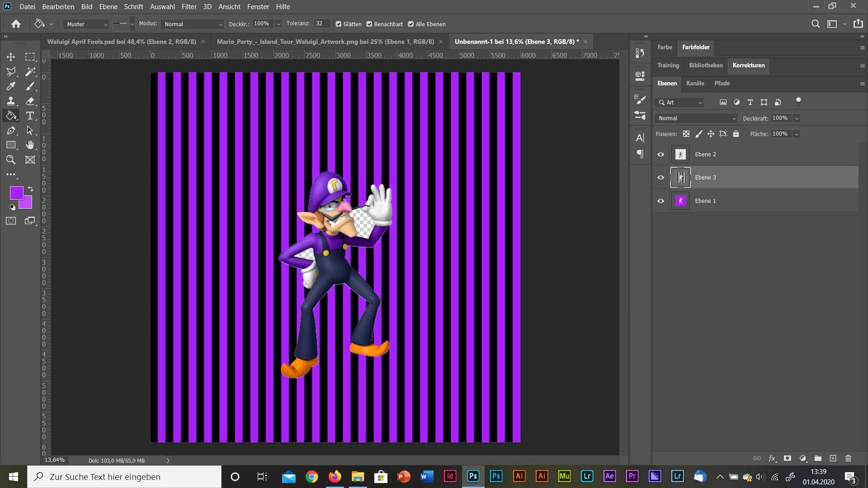This screenshot has width=868, height=488.
Task: Select the Horizontal Type tool
Action: pyautogui.click(x=30, y=116)
